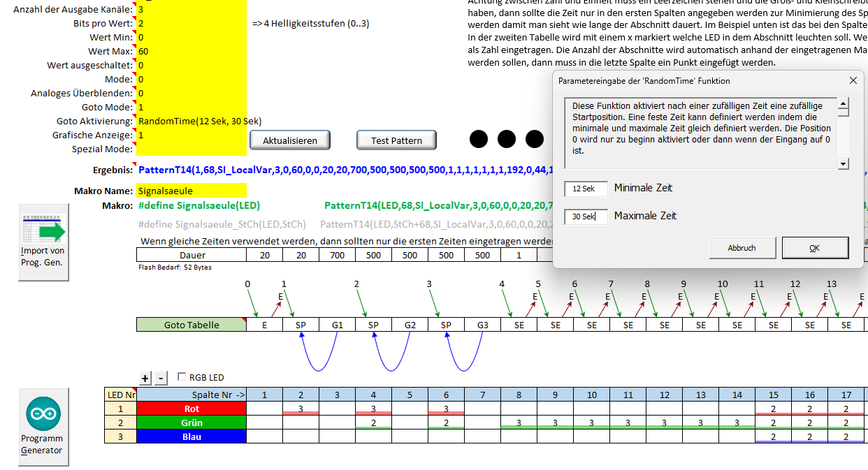This screenshot has width=868, height=470.
Task: Select the blue Blau LED cell
Action: (x=191, y=436)
